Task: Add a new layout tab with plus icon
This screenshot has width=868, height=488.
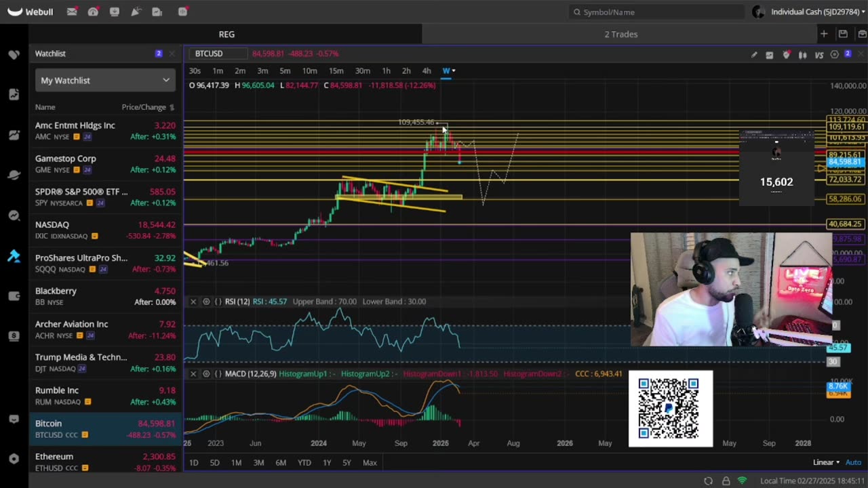Action: click(824, 34)
